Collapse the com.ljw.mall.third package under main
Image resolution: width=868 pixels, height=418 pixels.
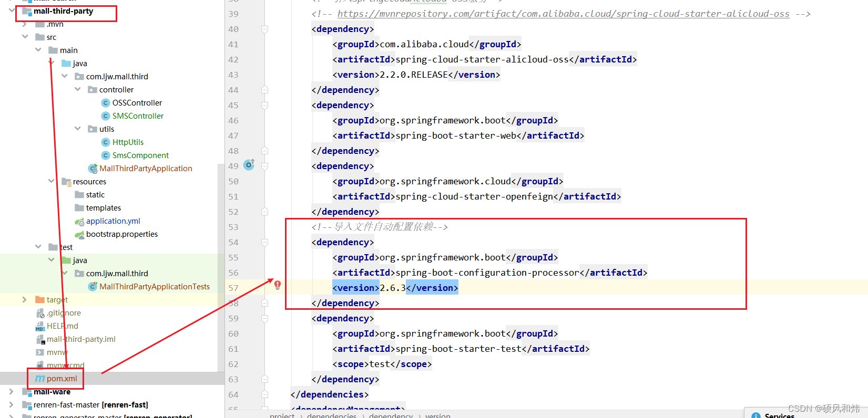64,76
